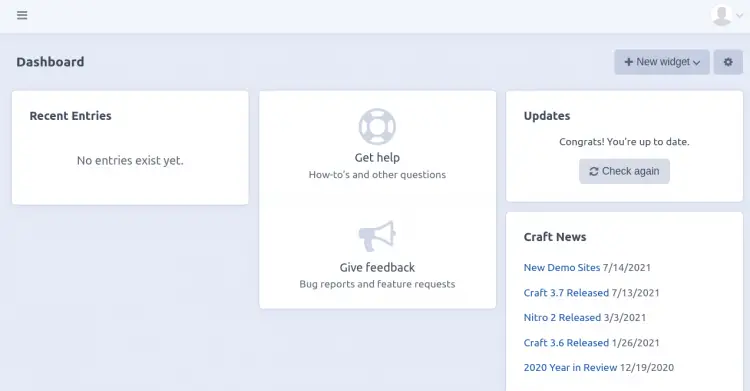Screen dimensions: 750x391
Task: Open the Craft 3.7 Released link
Action: pos(566,293)
